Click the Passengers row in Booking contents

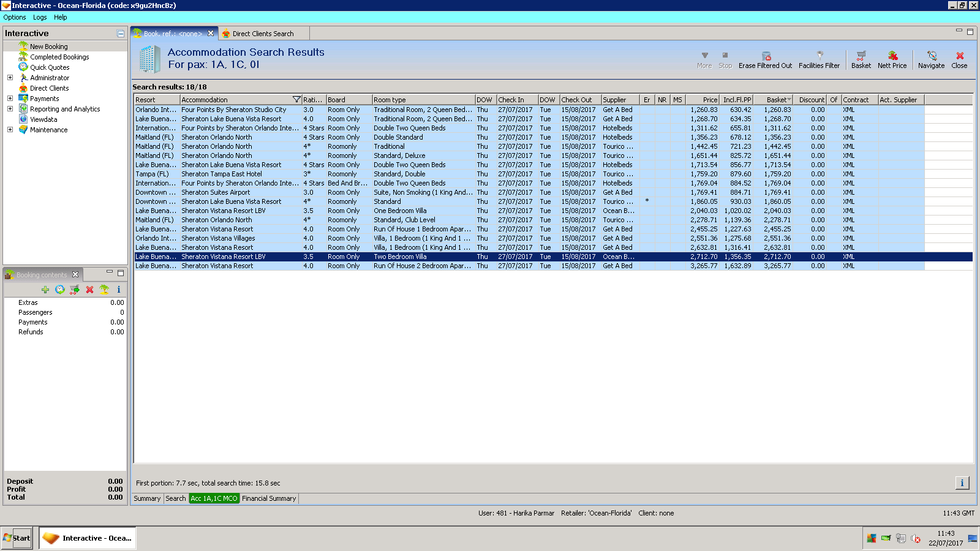pyautogui.click(x=65, y=312)
